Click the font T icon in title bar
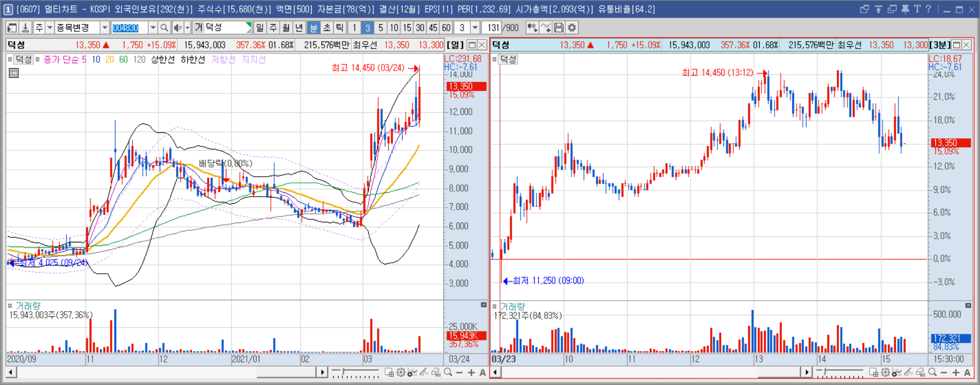 pos(917,9)
